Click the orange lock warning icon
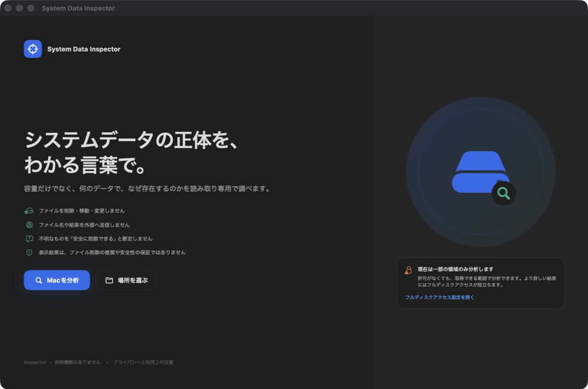 [408, 270]
